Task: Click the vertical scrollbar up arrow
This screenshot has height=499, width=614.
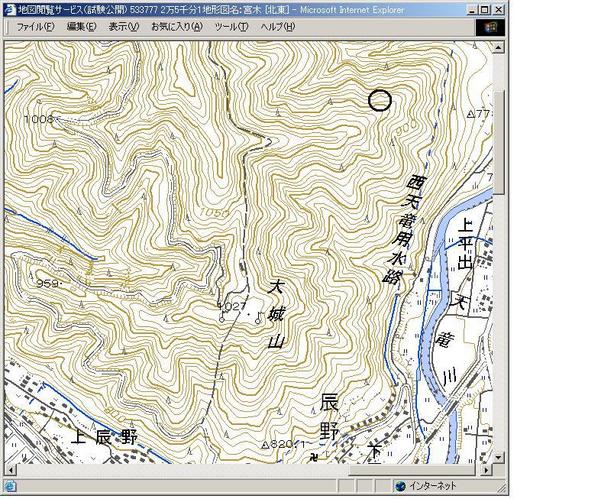Action: (498, 47)
